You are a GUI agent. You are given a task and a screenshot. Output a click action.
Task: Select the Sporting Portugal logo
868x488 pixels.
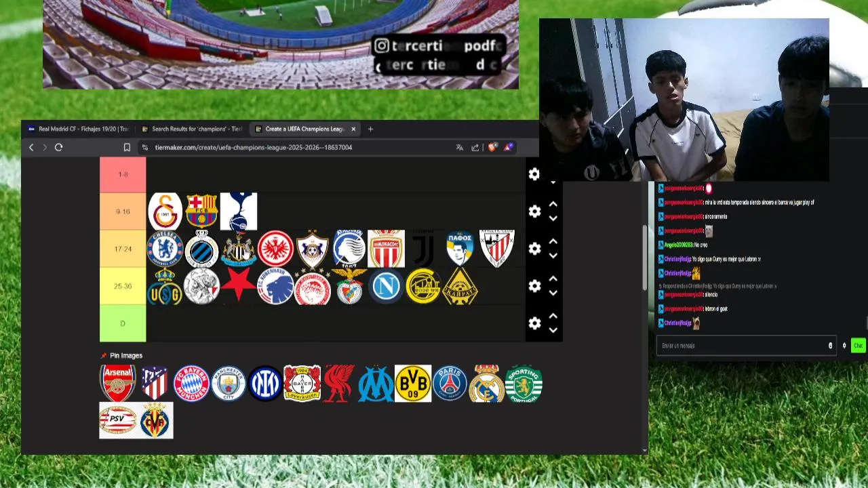[524, 383]
